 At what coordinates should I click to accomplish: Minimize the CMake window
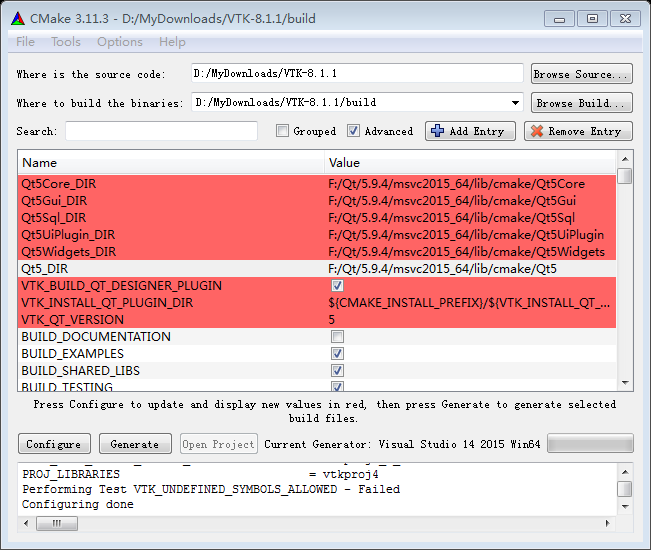(559, 19)
